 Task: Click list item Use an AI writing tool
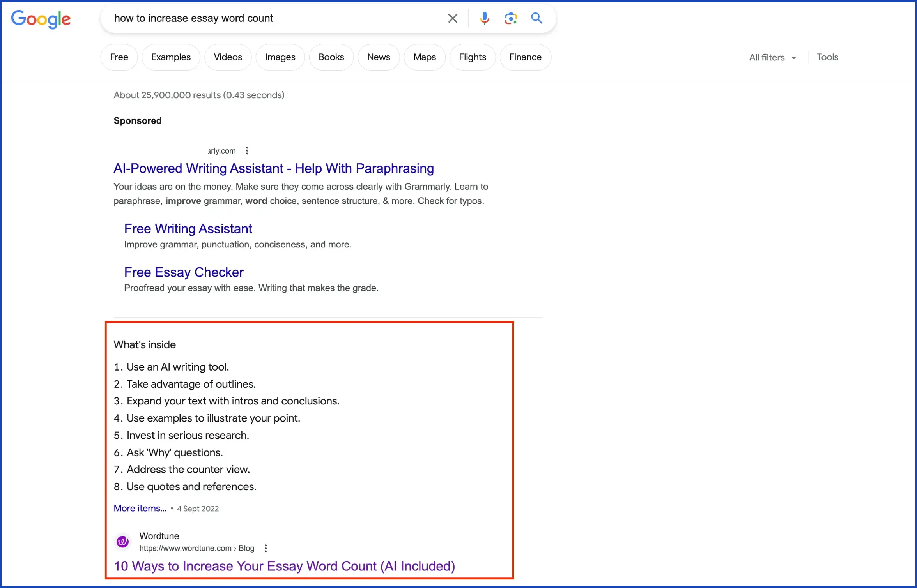point(177,367)
